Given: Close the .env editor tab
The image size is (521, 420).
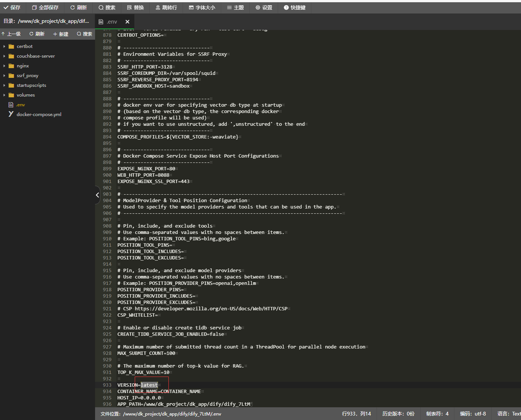Looking at the screenshot, I should (x=127, y=22).
